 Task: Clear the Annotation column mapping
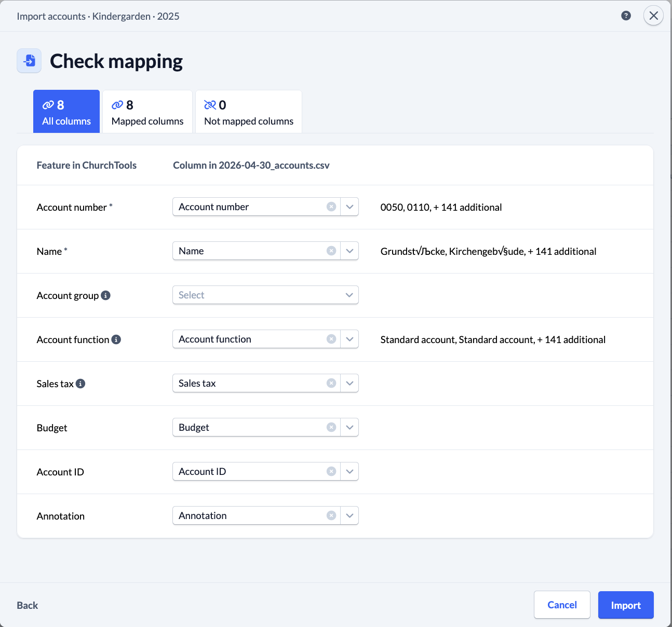click(331, 515)
